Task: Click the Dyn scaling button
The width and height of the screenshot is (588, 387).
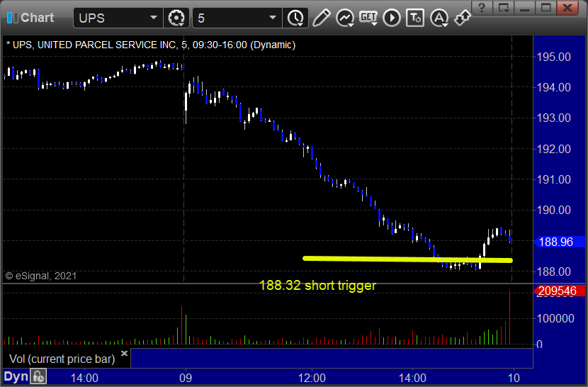Action: point(16,376)
